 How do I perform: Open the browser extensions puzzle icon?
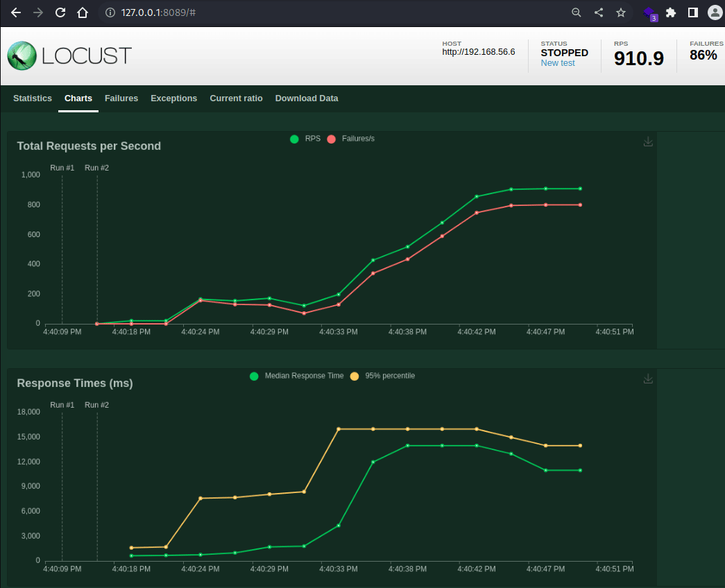[671, 12]
